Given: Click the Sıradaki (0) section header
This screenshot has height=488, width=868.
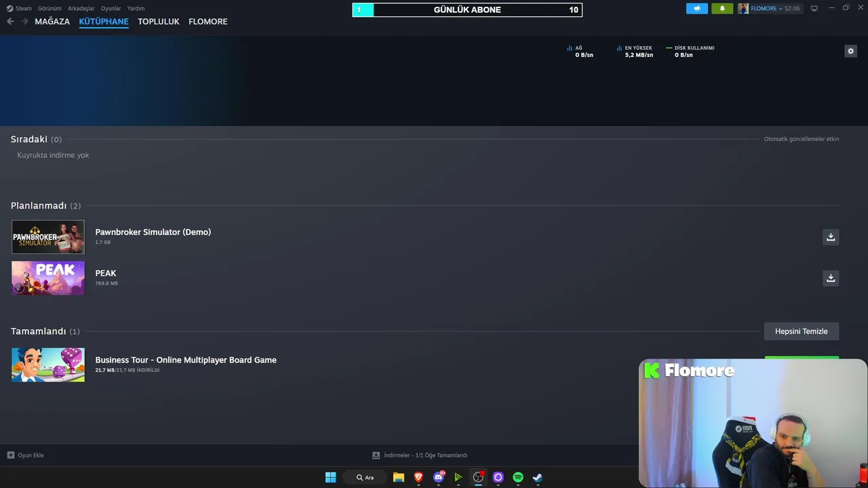Looking at the screenshot, I should pyautogui.click(x=36, y=139).
